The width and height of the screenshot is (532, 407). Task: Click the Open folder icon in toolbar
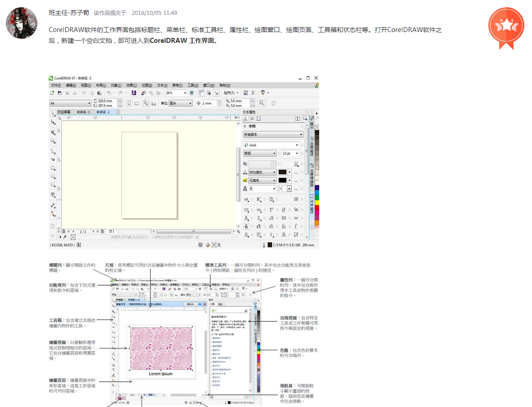60,93
